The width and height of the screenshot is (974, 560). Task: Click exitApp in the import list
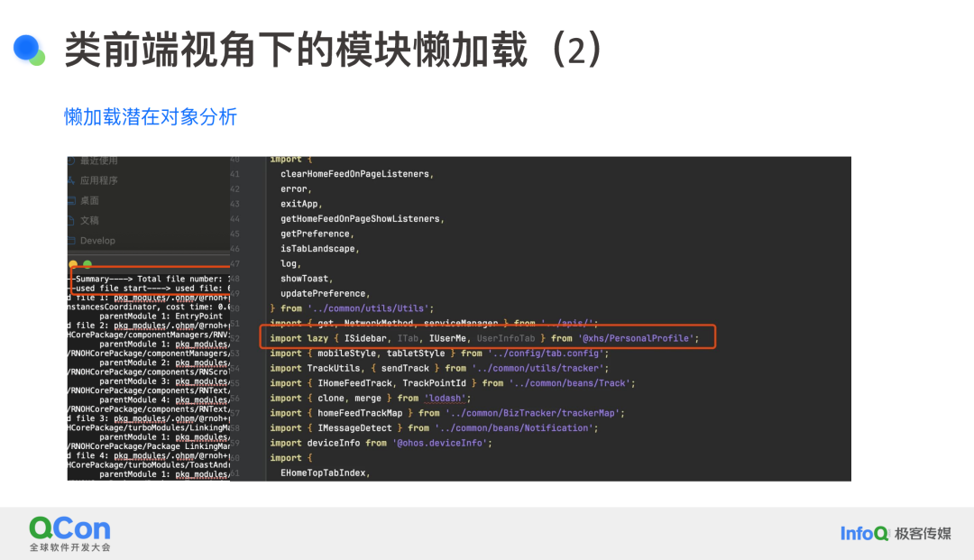(x=299, y=204)
